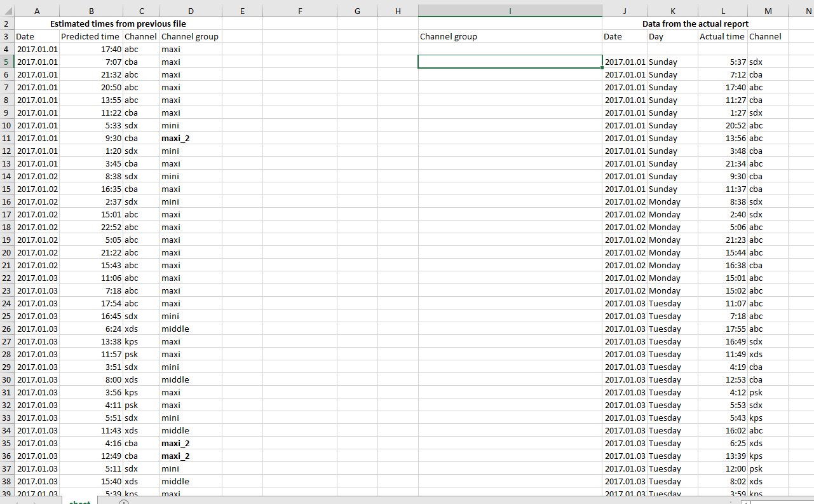
Task: Click 'Date' header in column J
Action: pos(625,36)
